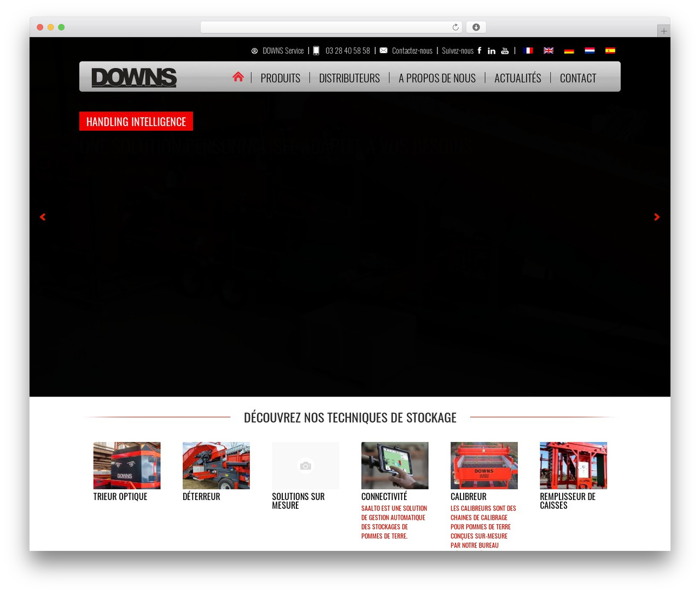Click the red HANDLING INTELLIGENCE banner
Image resolution: width=700 pixels, height=593 pixels.
coord(136,121)
